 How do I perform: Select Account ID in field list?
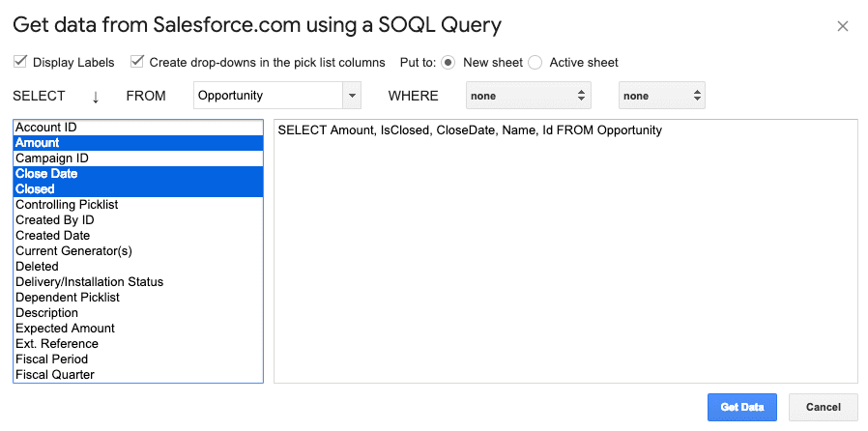coord(138,128)
